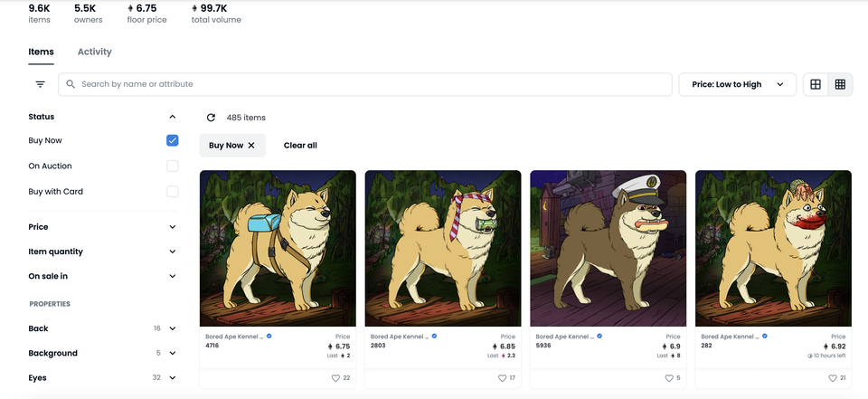Click the filter toggle icon
Image resolution: width=868 pixels, height=399 pixels.
click(x=40, y=84)
